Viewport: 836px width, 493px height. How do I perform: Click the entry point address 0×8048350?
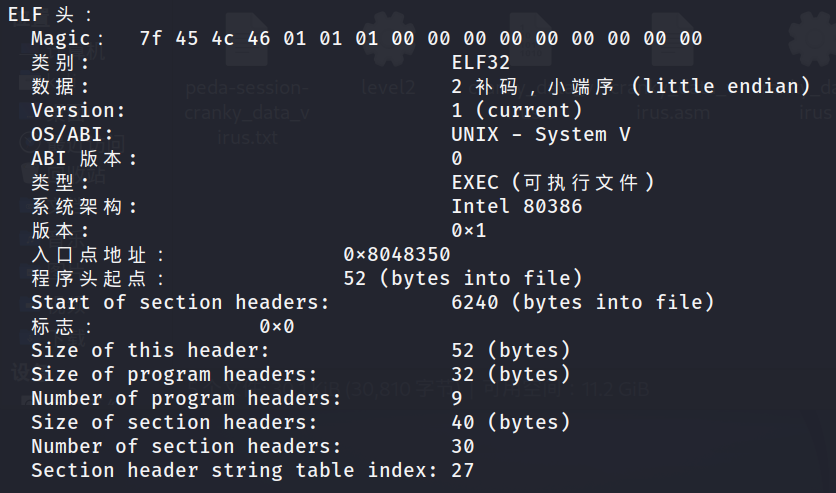tap(397, 254)
